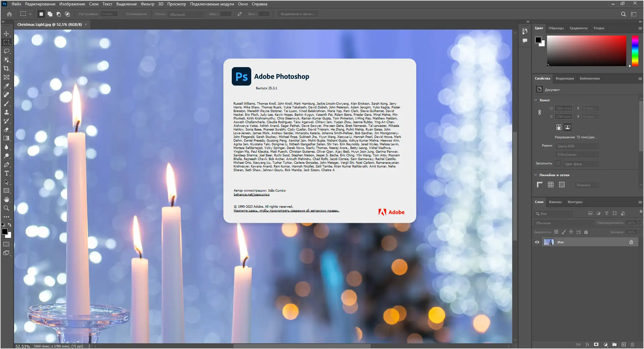Select the Move tool
The width and height of the screenshot is (644, 349).
pyautogui.click(x=6, y=34)
